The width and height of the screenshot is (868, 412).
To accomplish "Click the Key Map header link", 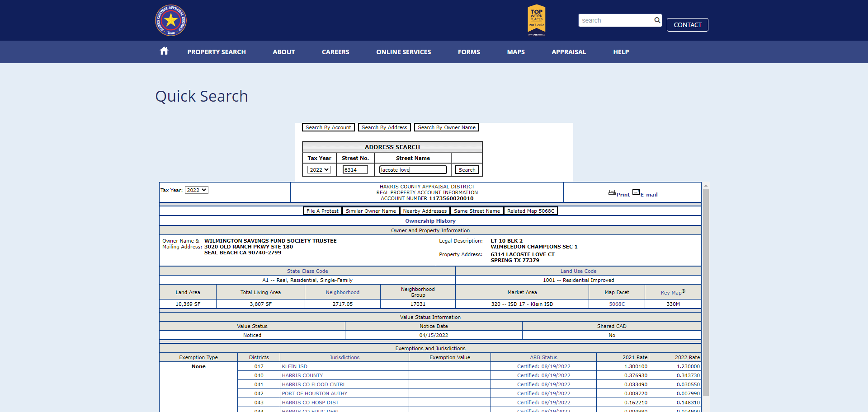I will 673,292.
